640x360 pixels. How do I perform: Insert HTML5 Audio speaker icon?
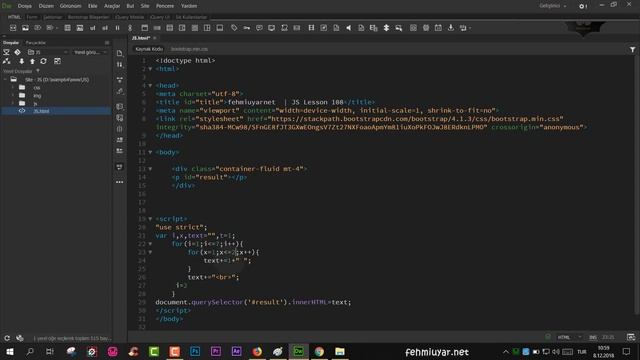tap(349, 28)
